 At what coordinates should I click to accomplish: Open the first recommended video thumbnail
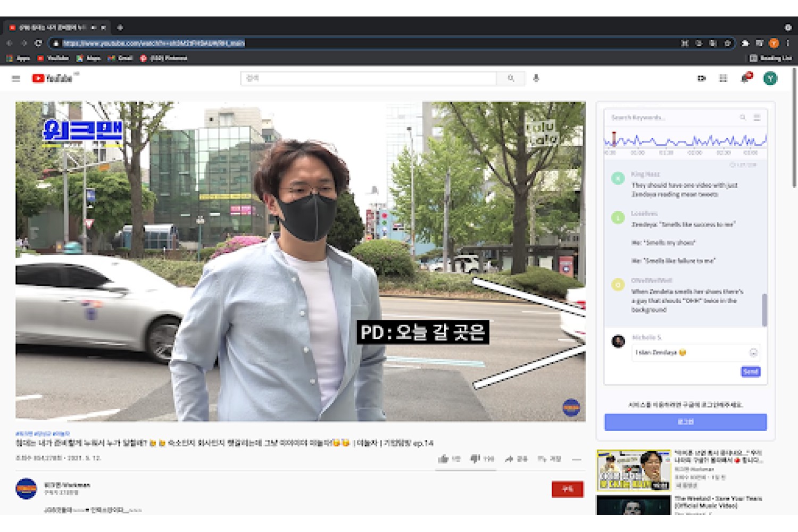pos(634,470)
